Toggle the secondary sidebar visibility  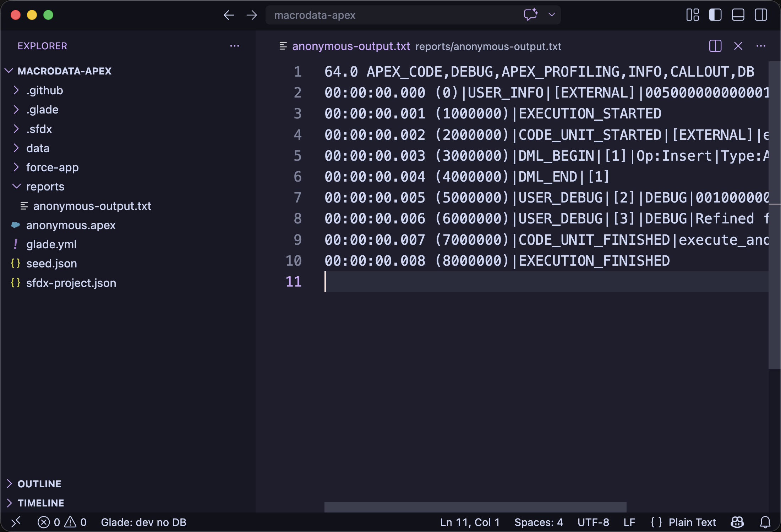coord(761,15)
